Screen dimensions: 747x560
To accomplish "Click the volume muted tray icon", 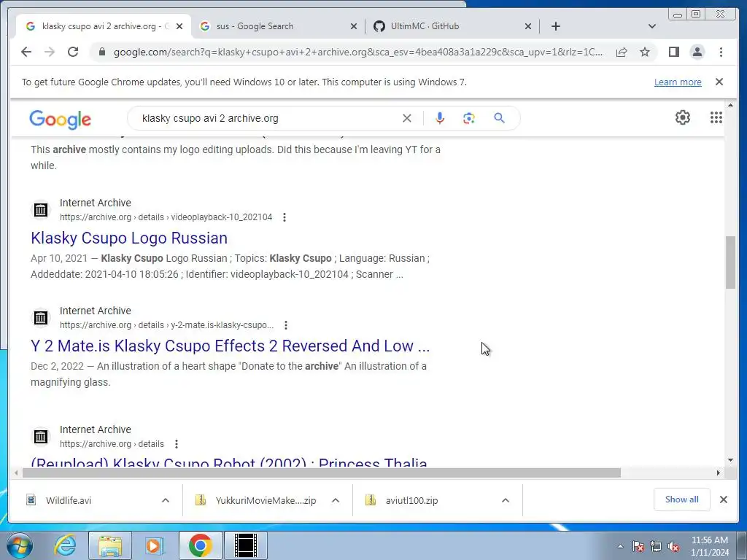I will click(673, 547).
